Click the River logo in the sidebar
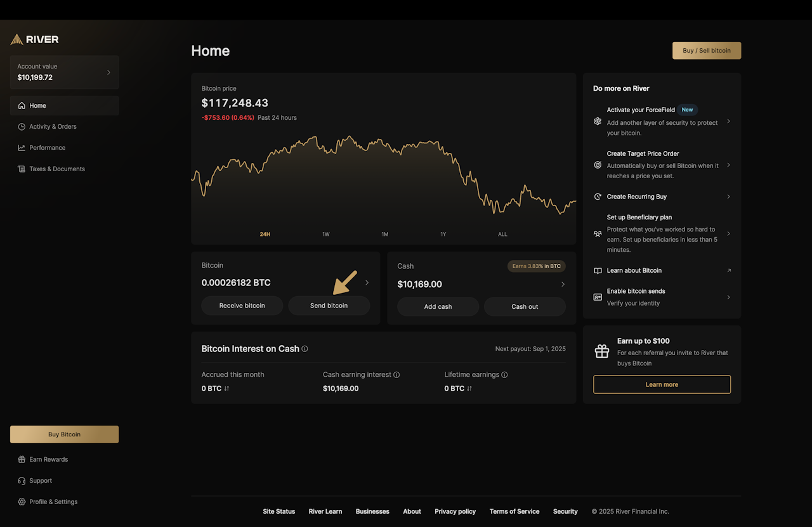The image size is (812, 527). [x=35, y=39]
